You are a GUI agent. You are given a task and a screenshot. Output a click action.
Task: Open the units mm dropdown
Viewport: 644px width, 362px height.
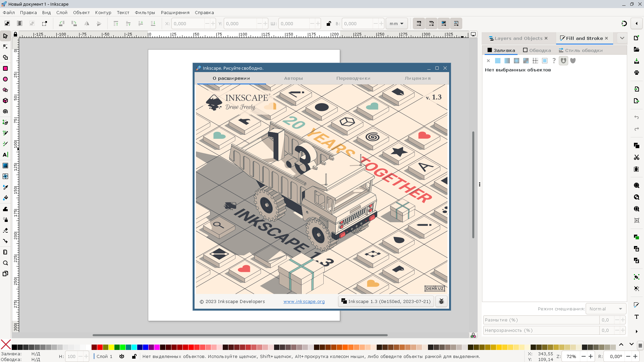point(397,23)
